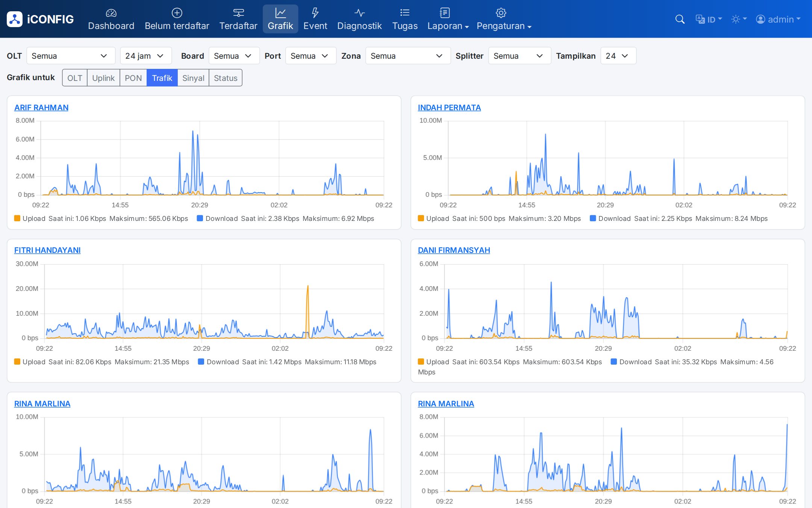
Task: Click the Grafik chart icon
Action: click(x=280, y=13)
